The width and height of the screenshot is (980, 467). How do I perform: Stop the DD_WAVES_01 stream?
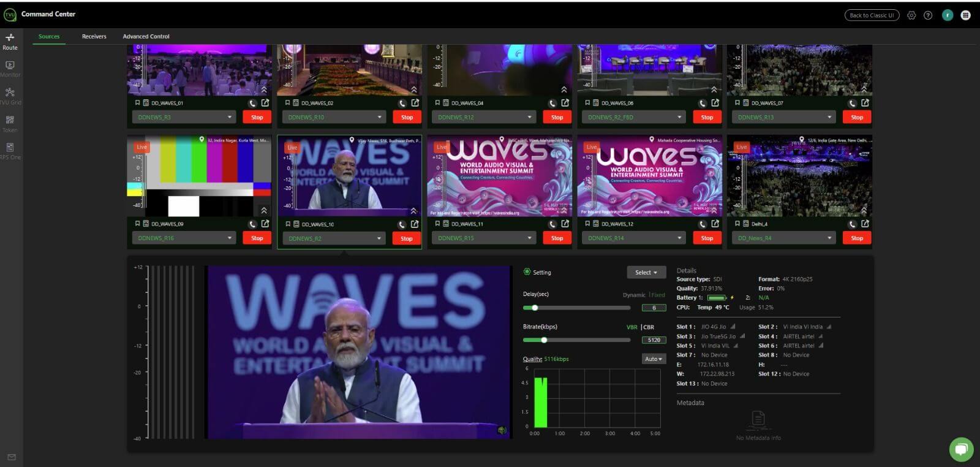point(257,117)
